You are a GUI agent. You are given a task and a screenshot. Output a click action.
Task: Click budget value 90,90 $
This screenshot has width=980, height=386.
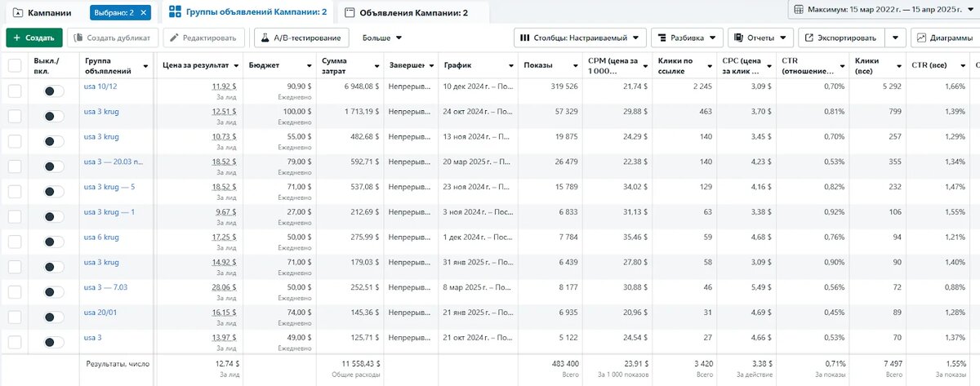[x=298, y=86]
